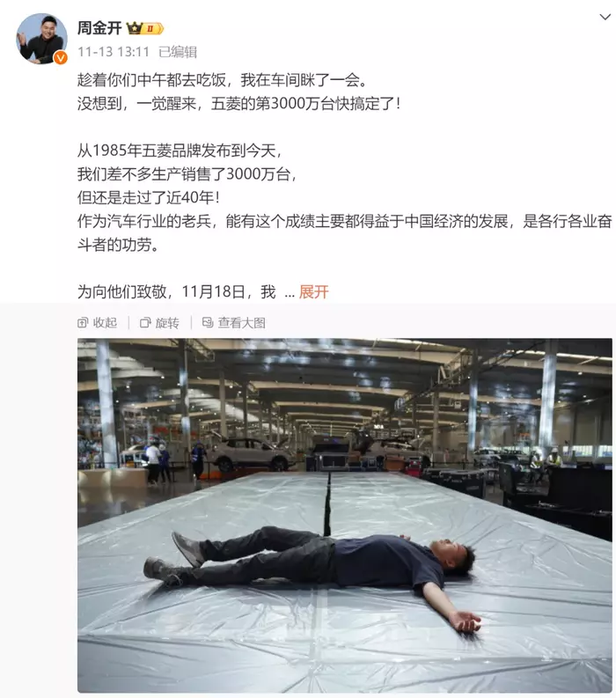The image size is (616, 698).
Task: Expand full post text via 展开
Action: [x=314, y=292]
